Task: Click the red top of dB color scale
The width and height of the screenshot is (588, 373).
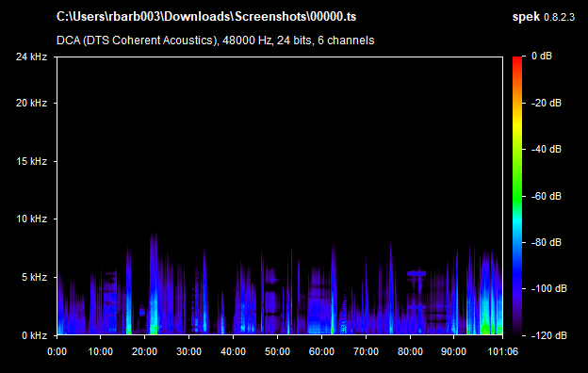Action: 517,60
